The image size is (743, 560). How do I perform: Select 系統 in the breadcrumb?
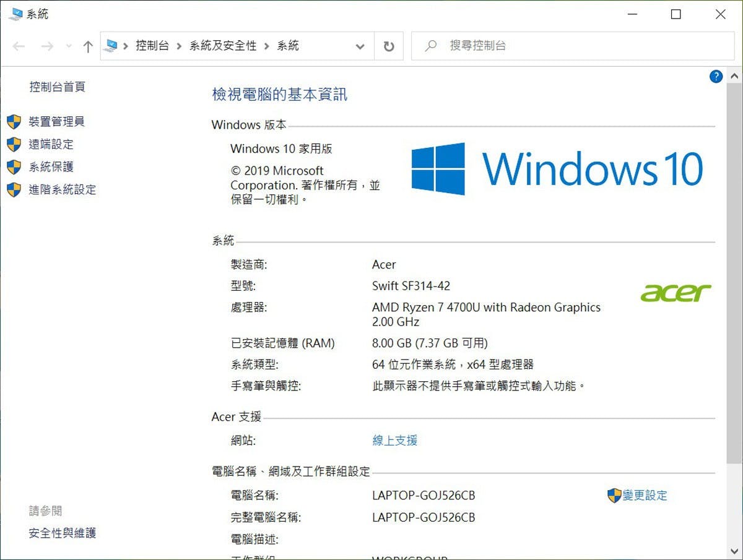tap(288, 46)
